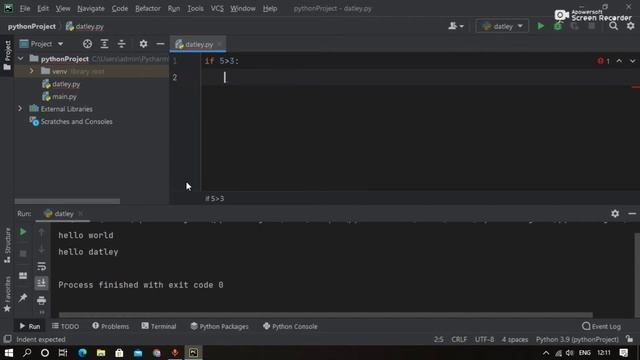Image resolution: width=640 pixels, height=360 pixels.
Task: Toggle the Project sidebar tab
Action: pos(7,55)
